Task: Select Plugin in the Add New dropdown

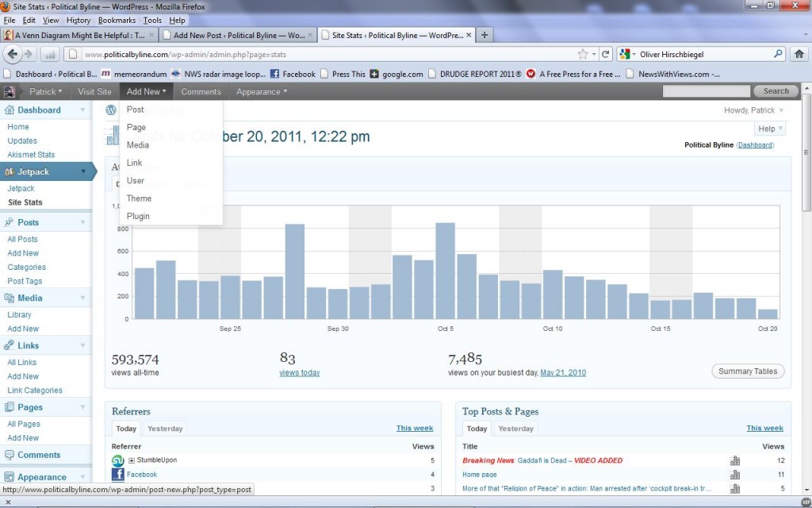Action: tap(138, 216)
